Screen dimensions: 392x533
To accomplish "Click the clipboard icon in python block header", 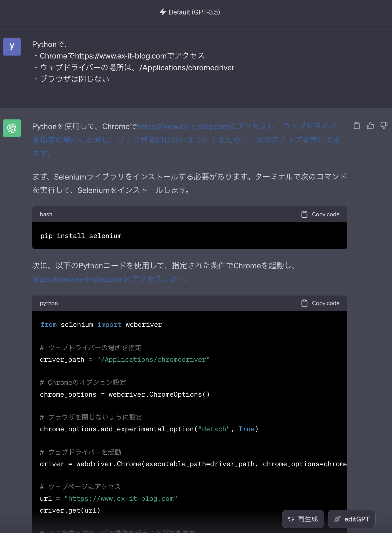I will coord(304,303).
